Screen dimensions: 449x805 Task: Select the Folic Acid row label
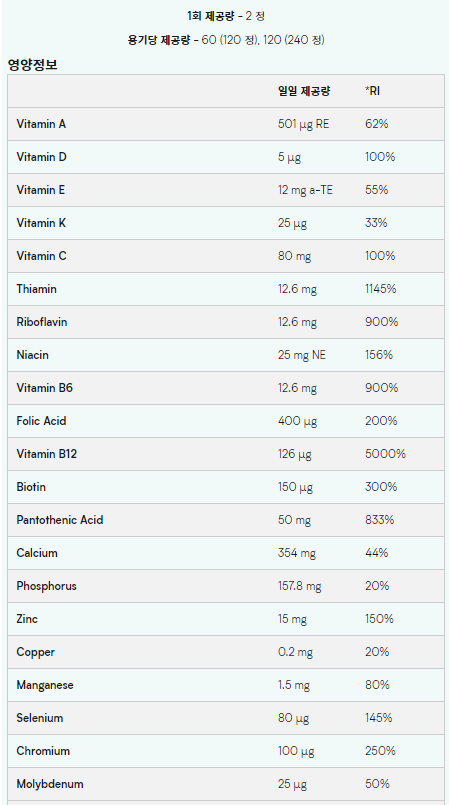click(41, 421)
